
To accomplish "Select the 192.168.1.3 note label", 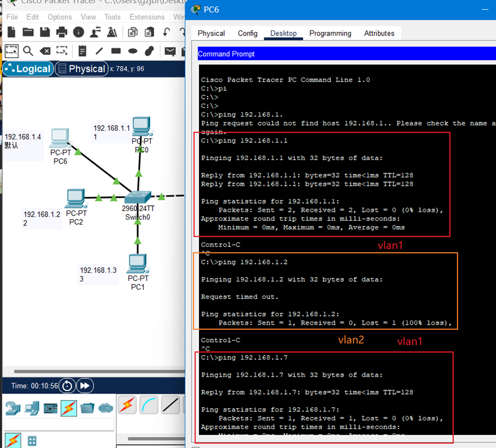I will pos(98,275).
